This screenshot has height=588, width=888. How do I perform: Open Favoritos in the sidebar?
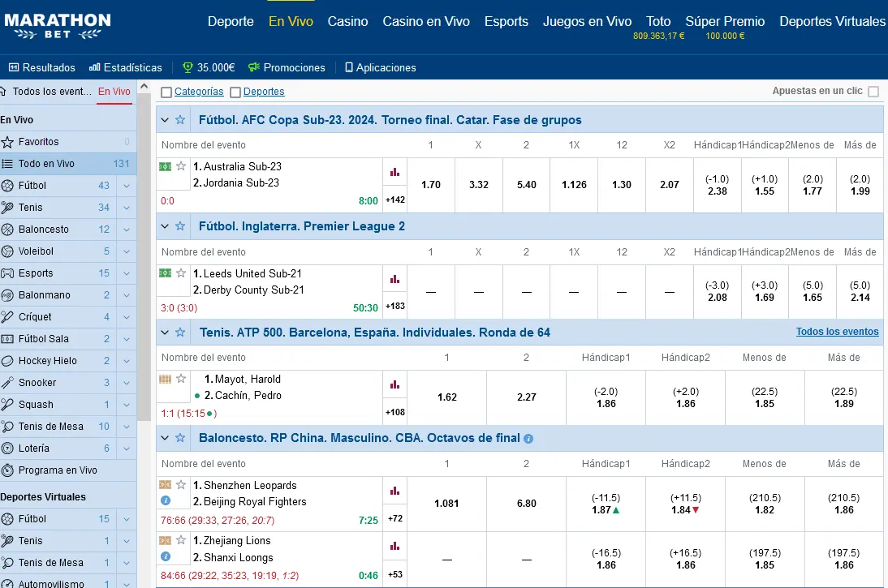[x=68, y=141]
